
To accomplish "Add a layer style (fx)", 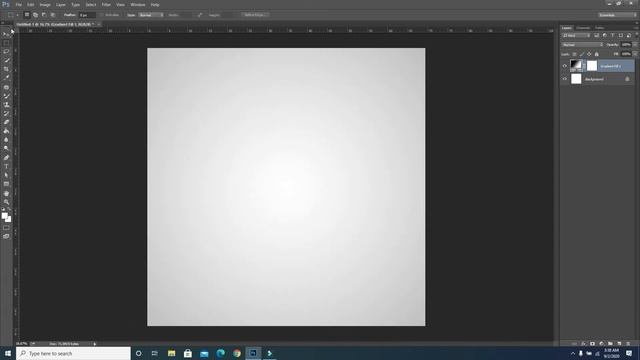I will click(583, 344).
